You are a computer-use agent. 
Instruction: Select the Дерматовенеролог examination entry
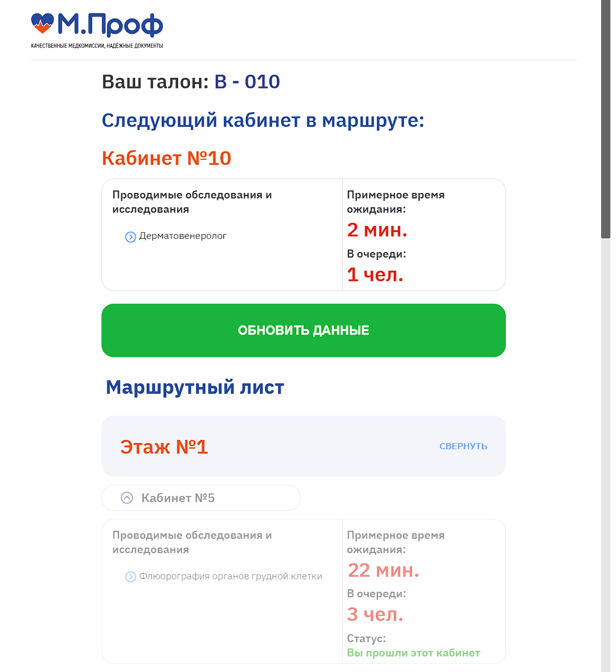tap(183, 236)
